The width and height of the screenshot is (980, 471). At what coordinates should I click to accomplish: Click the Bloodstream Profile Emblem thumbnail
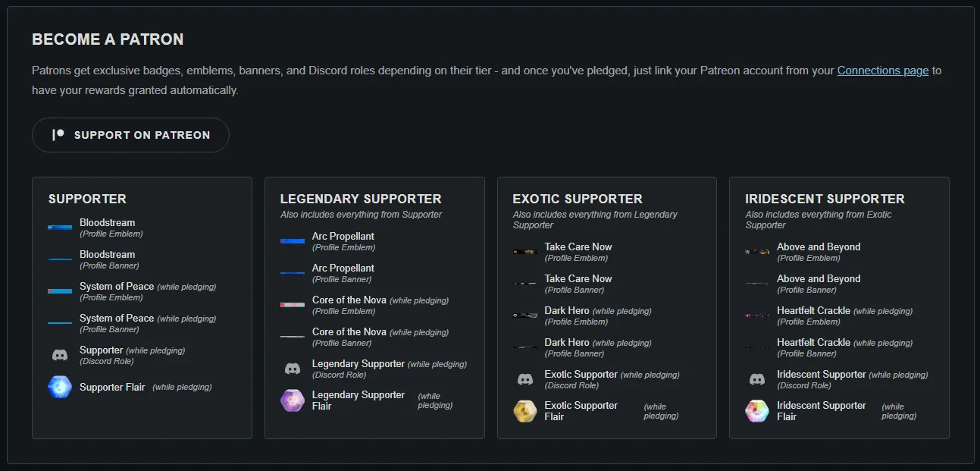[60, 228]
